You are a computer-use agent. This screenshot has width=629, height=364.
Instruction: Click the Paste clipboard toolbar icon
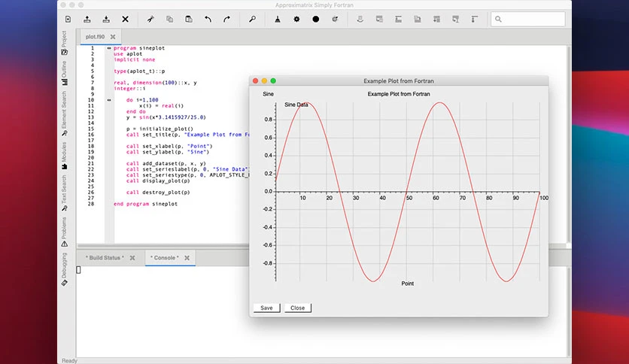click(x=189, y=20)
